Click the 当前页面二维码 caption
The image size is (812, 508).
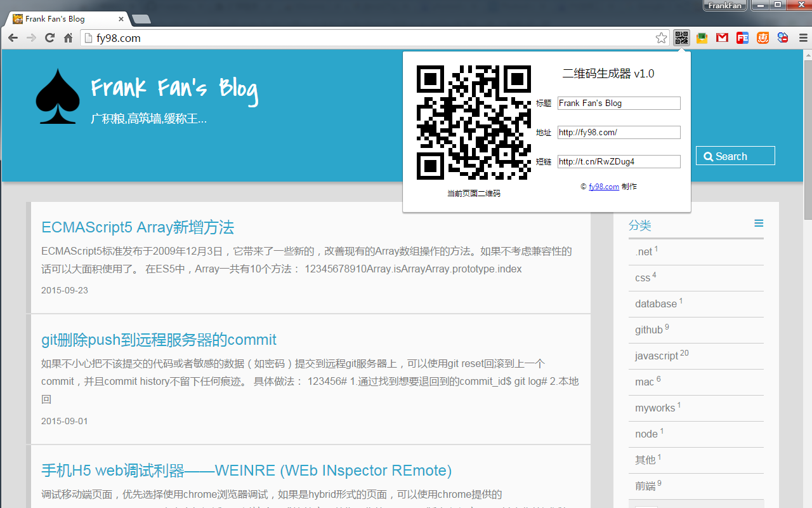474,193
